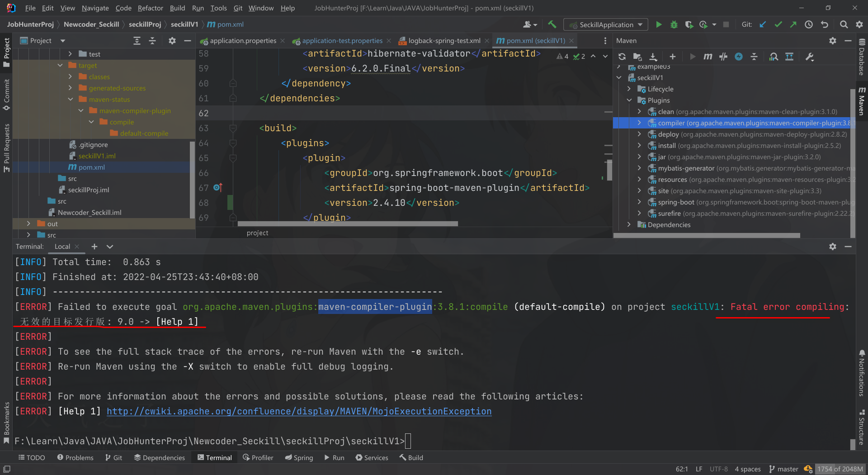The height and width of the screenshot is (475, 868).
Task: Hide the Maven tool window
Action: point(848,41)
